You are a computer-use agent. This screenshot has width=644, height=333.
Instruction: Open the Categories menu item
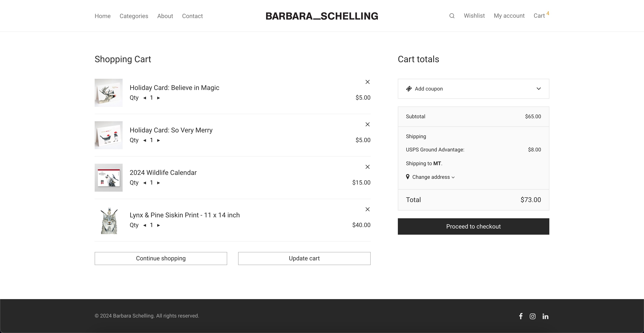click(134, 16)
